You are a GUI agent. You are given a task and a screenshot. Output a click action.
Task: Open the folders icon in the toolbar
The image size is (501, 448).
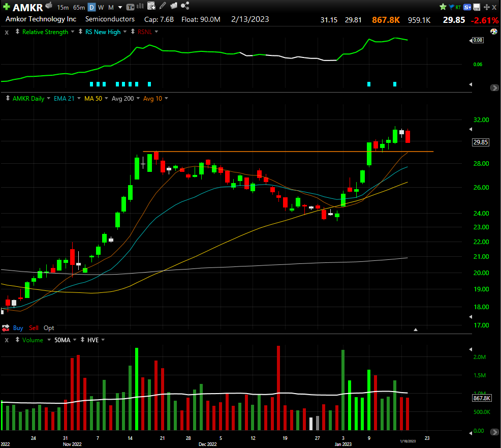click(x=174, y=6)
